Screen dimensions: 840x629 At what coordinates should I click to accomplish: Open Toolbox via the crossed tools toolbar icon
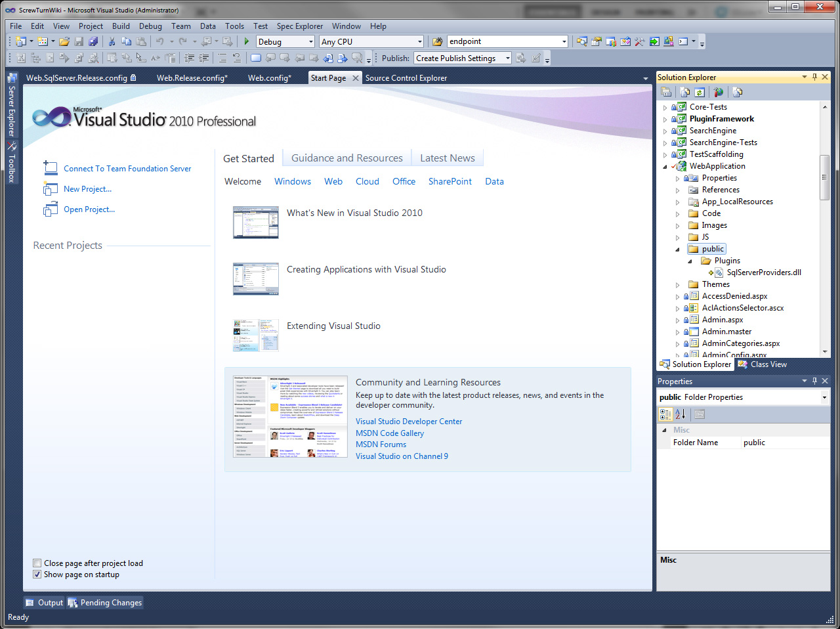tap(639, 41)
